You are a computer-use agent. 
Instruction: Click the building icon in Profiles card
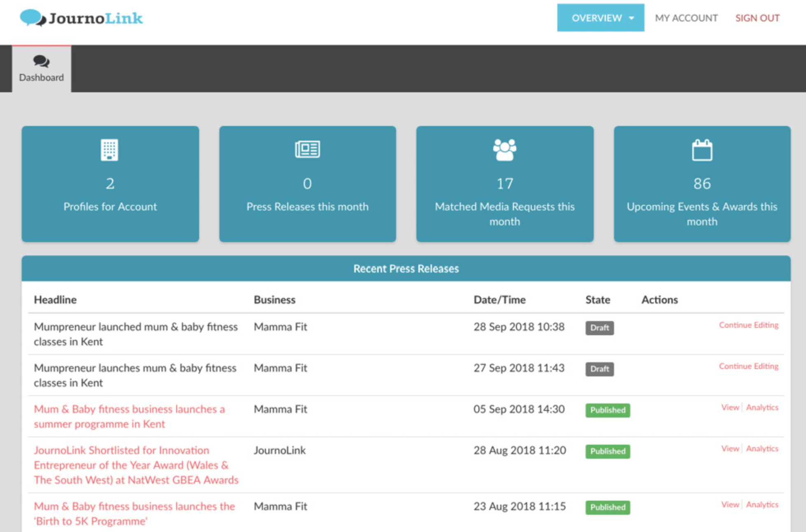109,150
